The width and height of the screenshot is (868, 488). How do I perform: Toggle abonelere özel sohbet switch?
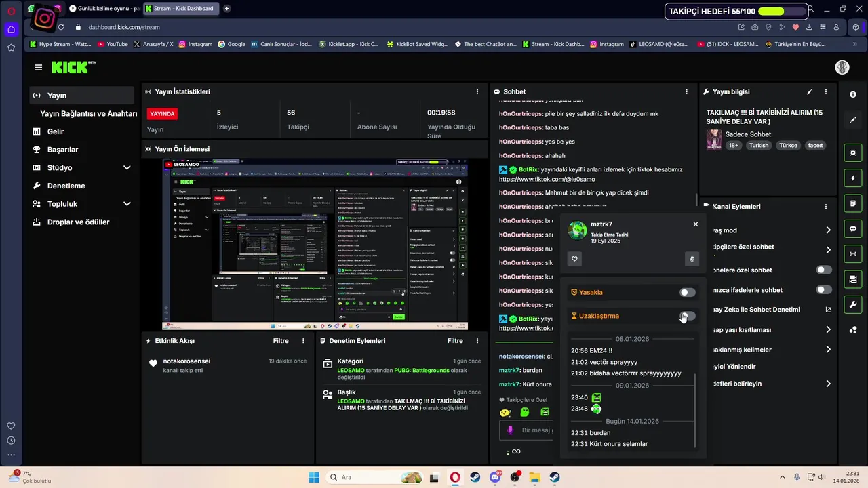pos(824,270)
